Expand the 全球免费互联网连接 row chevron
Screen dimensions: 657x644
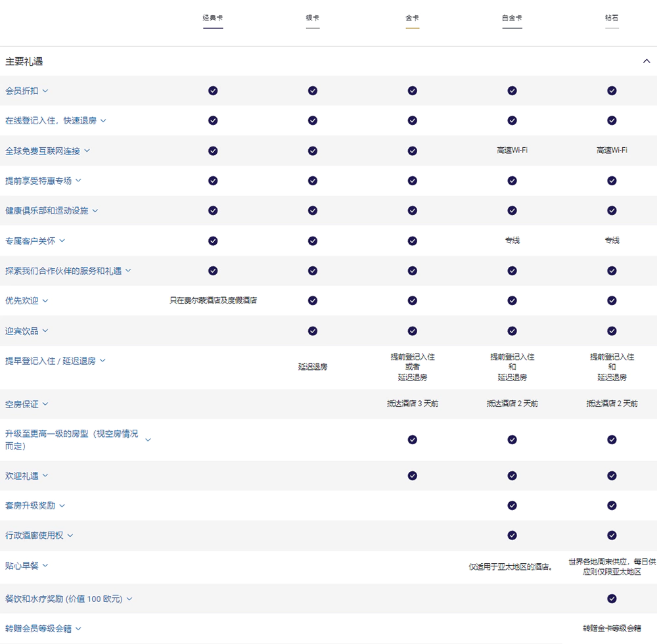[x=87, y=151]
